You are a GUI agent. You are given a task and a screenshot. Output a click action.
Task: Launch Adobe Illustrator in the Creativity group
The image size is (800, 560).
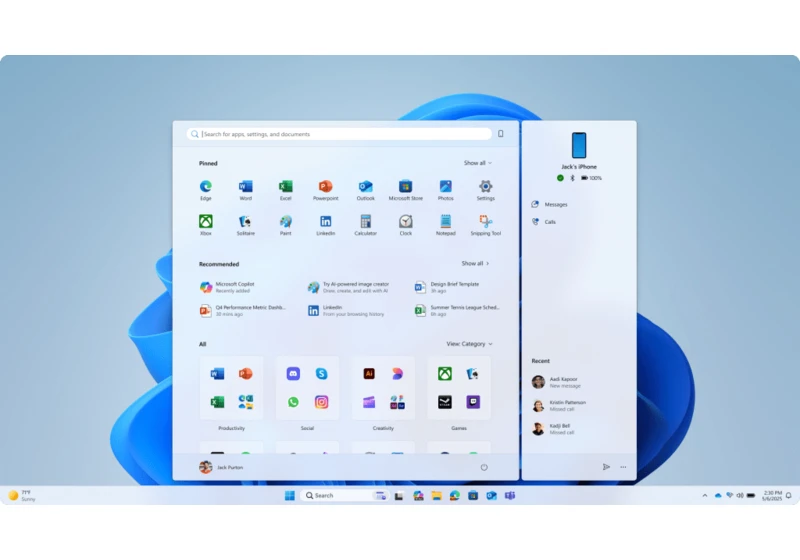pyautogui.click(x=369, y=374)
